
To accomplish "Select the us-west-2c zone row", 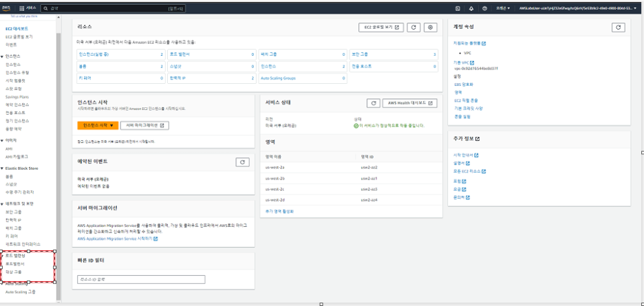I will [351, 189].
